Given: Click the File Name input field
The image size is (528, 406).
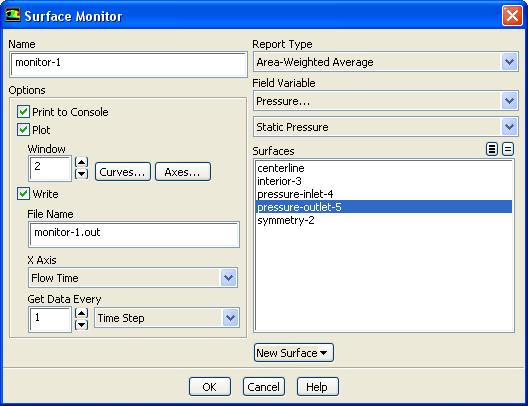Looking at the screenshot, I should [134, 234].
